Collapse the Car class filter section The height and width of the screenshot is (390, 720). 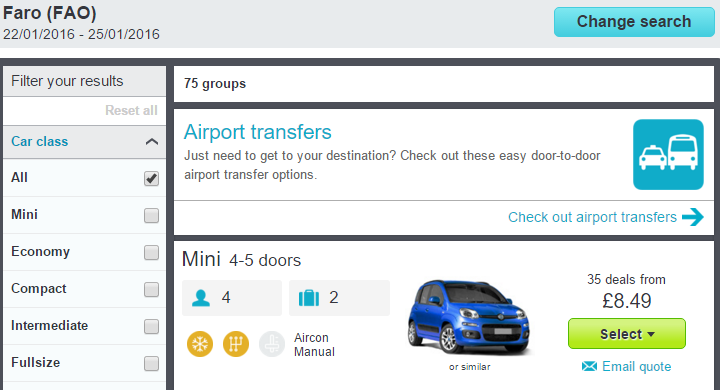[x=152, y=141]
